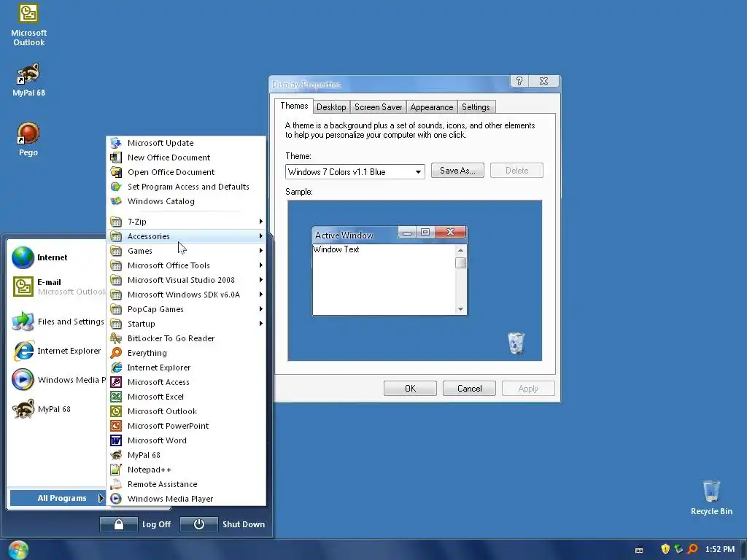Open the Microsoft Outlook desktop icon
Viewport: 747px width, 560px height.
(x=28, y=25)
